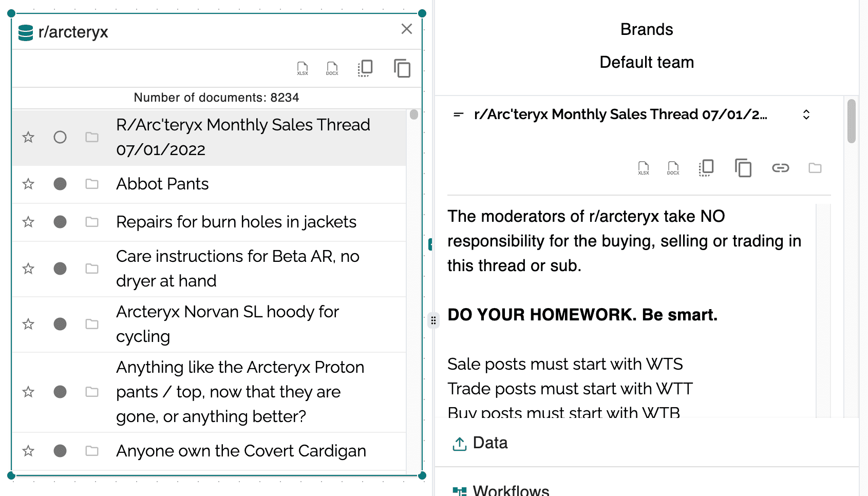This screenshot has width=868, height=496.
Task: Click the drag handle beside document title
Action: (x=459, y=115)
